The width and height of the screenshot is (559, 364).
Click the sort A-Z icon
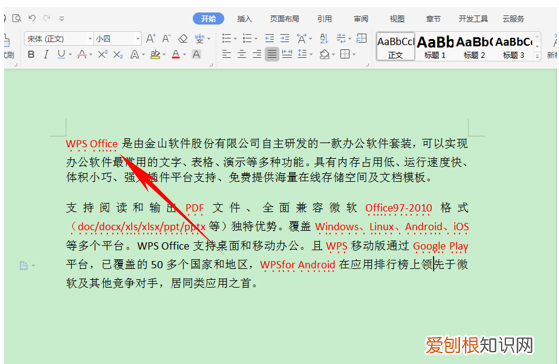click(x=324, y=38)
